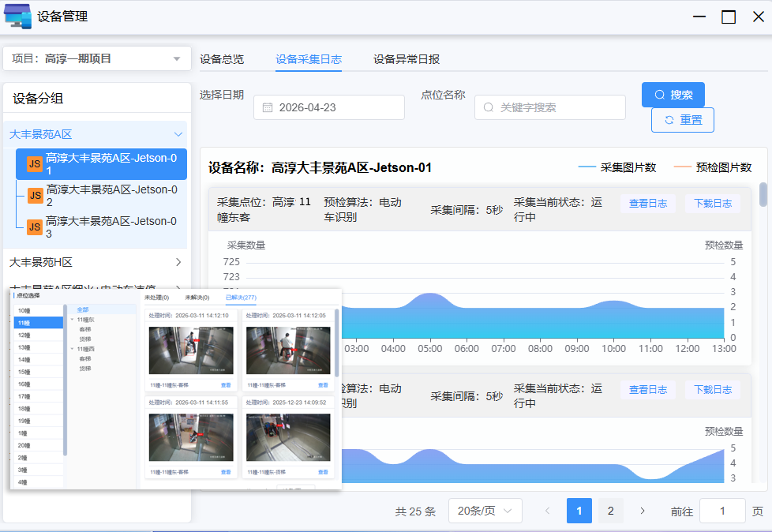Open the 项目 高淳一期项目 dropdown
This screenshot has height=532, width=772.
(x=97, y=58)
